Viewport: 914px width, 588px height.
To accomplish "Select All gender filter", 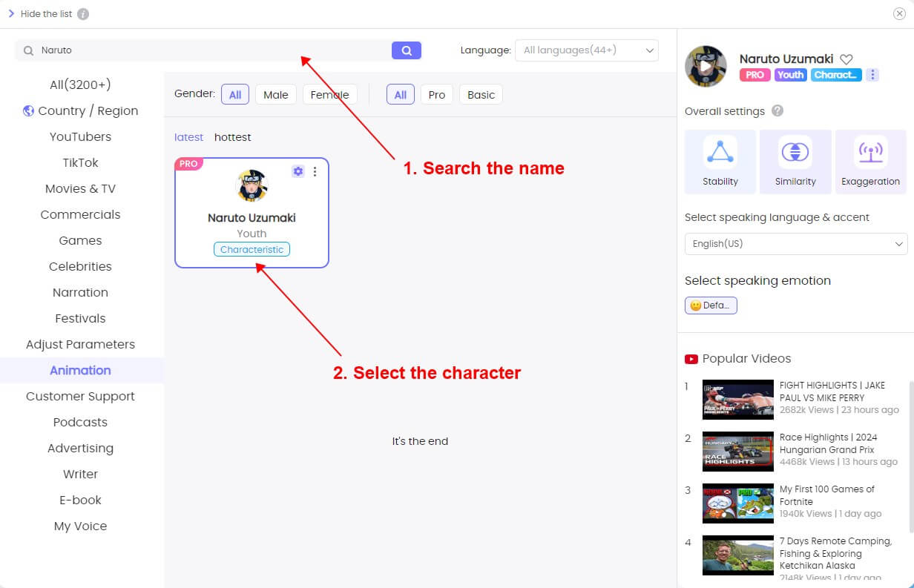I will point(235,94).
